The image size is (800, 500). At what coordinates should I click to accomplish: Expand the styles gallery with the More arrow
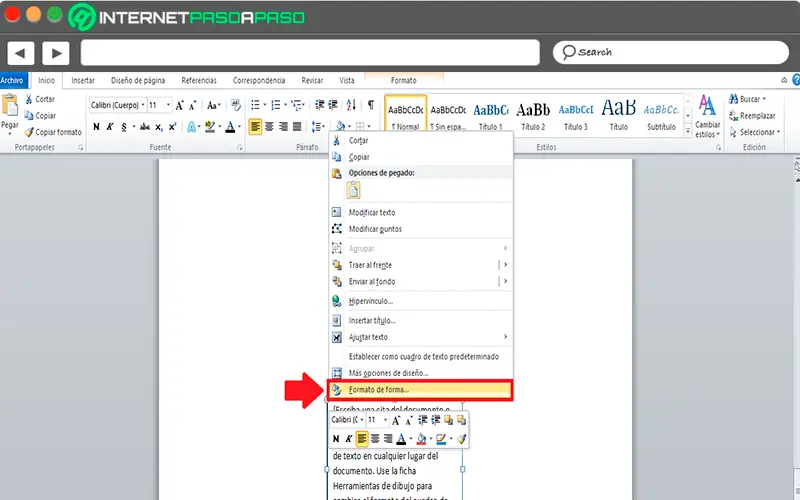[x=688, y=132]
